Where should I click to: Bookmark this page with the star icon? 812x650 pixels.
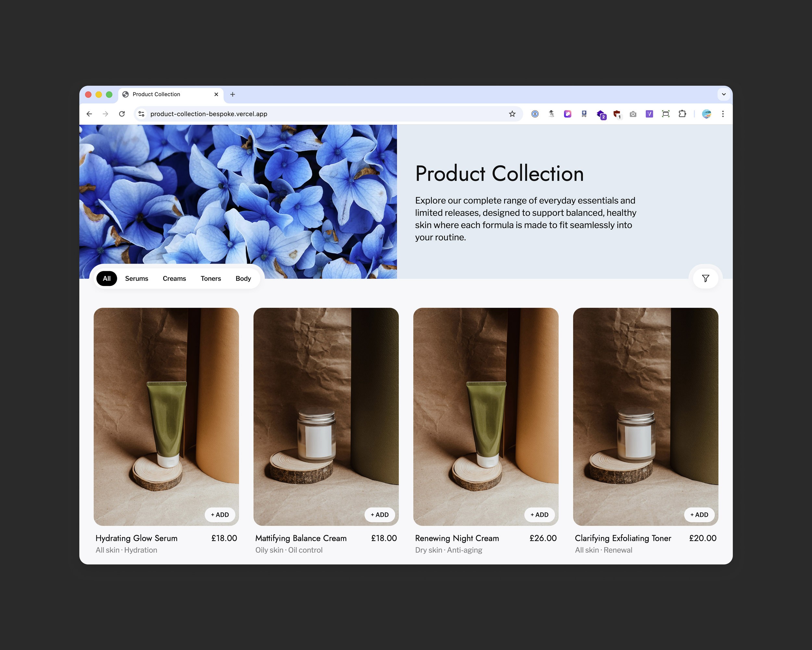pyautogui.click(x=512, y=114)
